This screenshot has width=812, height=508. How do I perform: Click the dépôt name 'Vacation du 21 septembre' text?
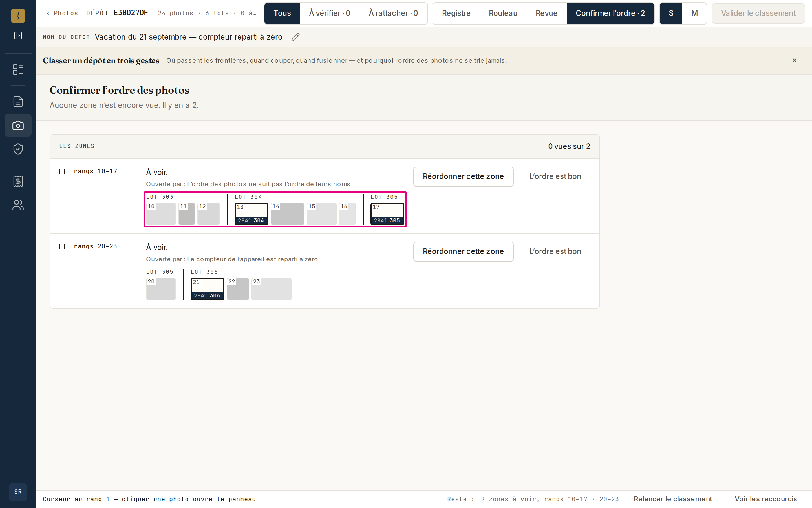[189, 37]
